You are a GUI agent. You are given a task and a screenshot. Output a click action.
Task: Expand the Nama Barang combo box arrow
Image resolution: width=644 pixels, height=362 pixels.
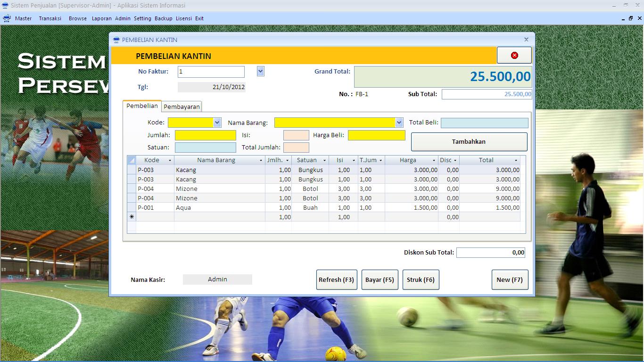click(x=399, y=123)
